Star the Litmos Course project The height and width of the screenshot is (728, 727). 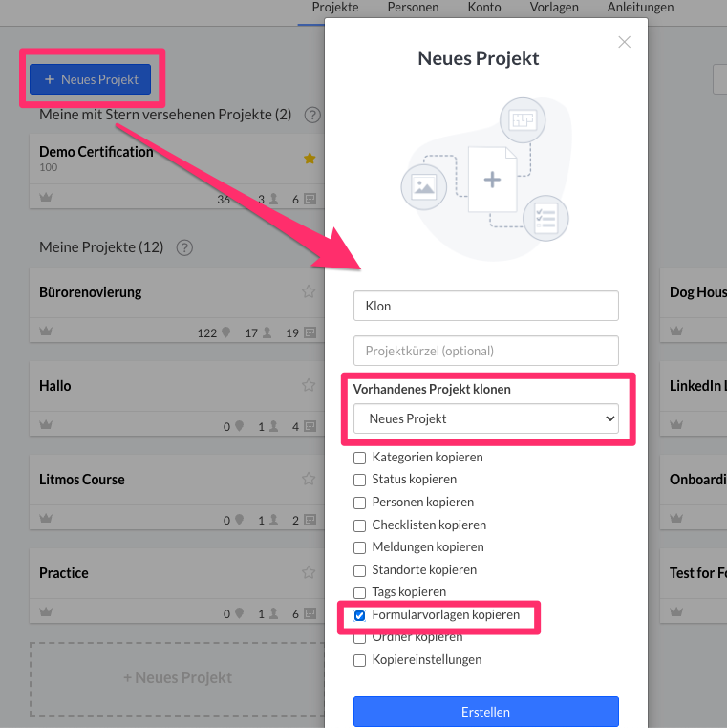[x=308, y=479]
